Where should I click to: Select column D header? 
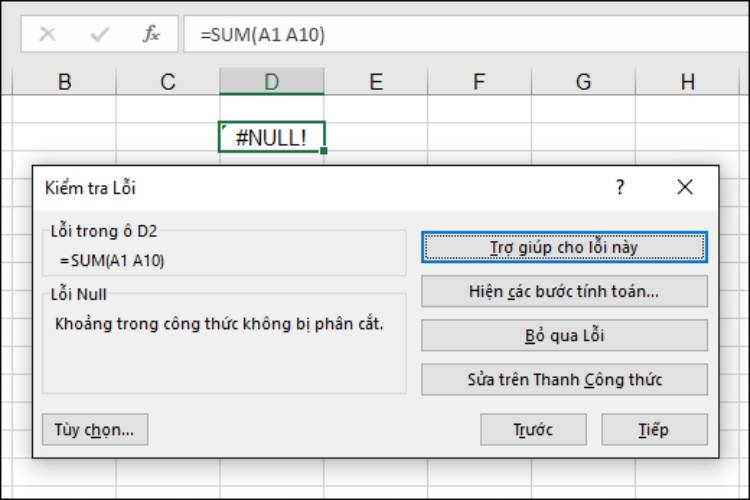272,82
